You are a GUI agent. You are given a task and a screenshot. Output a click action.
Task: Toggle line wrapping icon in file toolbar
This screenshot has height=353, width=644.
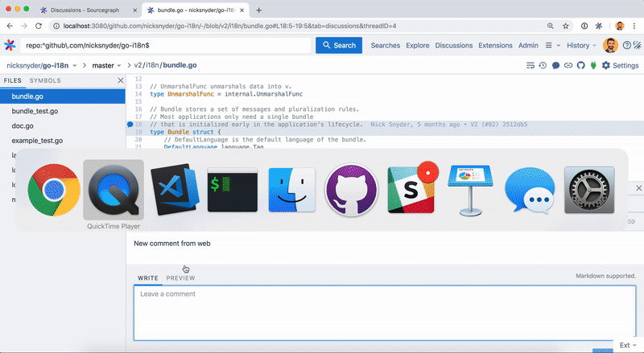click(530, 65)
